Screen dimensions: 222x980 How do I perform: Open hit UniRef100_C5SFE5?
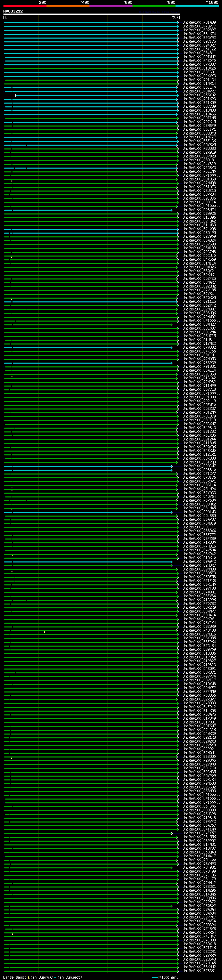[199, 279]
